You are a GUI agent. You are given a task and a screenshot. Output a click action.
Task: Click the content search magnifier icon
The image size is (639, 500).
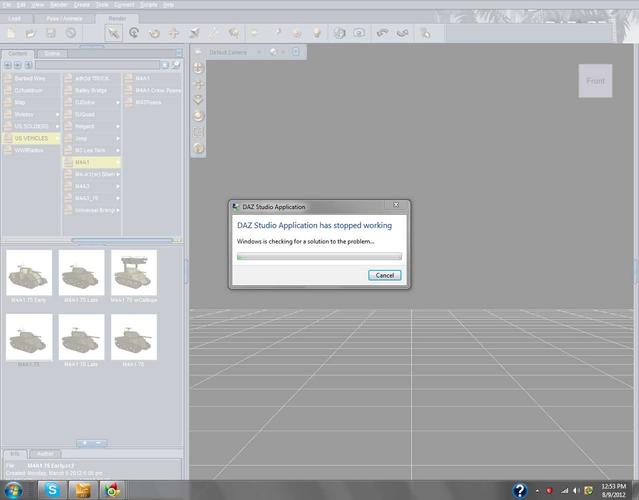[176, 65]
